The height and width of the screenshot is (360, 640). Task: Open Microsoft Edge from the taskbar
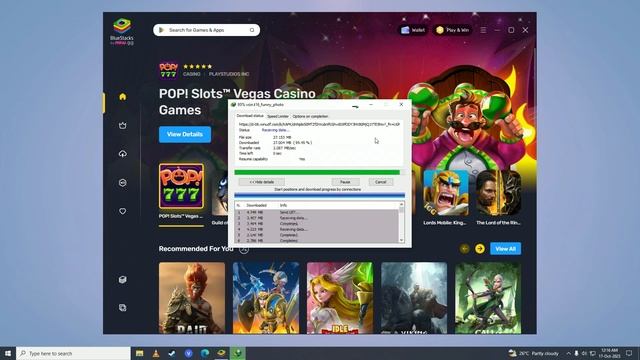click(x=205, y=353)
